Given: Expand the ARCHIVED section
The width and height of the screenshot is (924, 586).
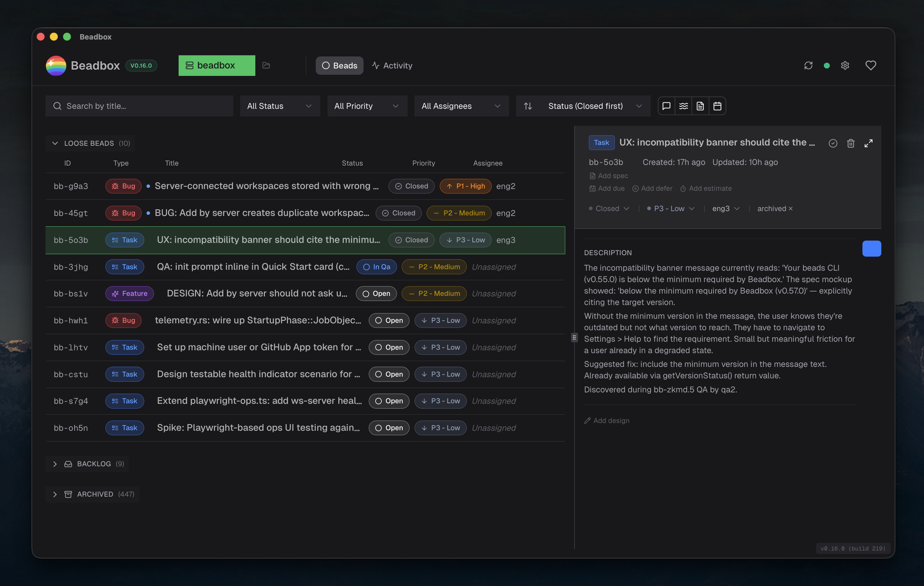Looking at the screenshot, I should 55,494.
